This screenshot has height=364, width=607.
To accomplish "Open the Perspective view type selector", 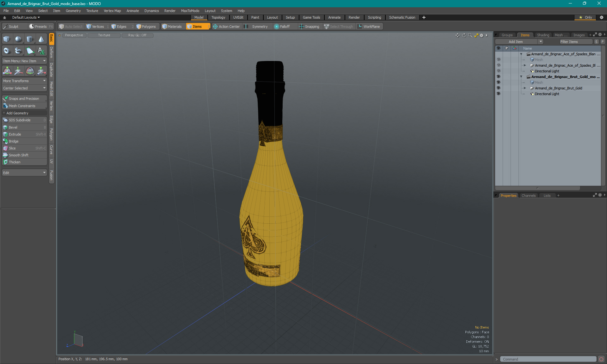I will (x=74, y=35).
